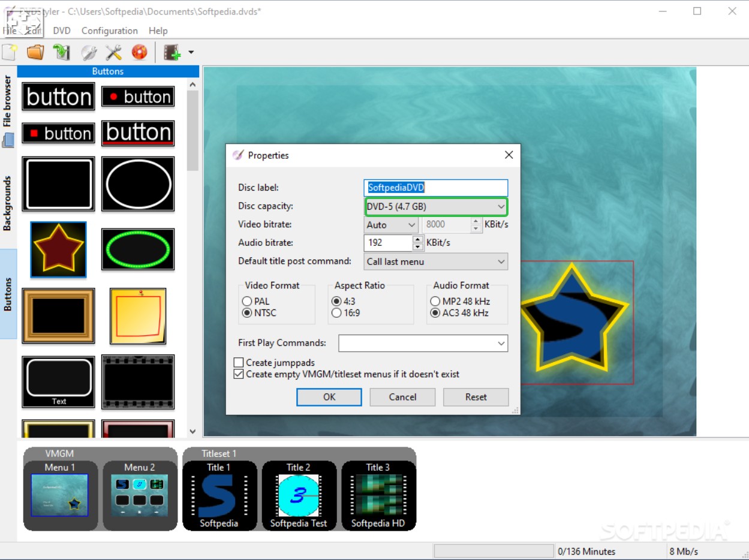Image resolution: width=749 pixels, height=560 pixels.
Task: Click the Burn DVD disc icon
Action: (140, 53)
